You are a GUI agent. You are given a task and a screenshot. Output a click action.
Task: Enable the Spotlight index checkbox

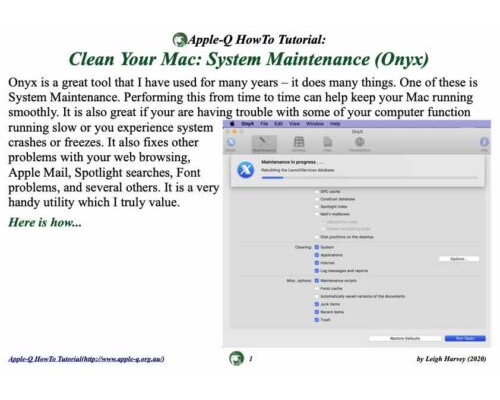click(317, 207)
